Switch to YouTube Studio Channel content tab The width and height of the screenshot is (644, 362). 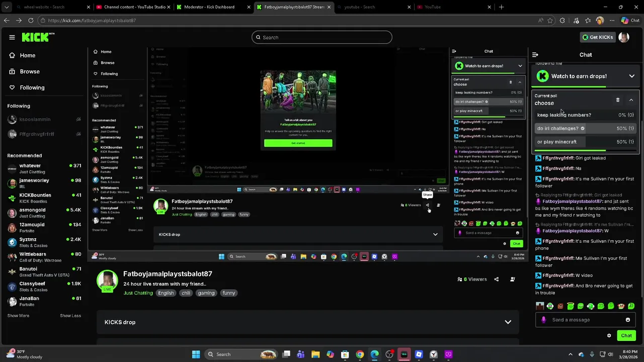coord(134,7)
